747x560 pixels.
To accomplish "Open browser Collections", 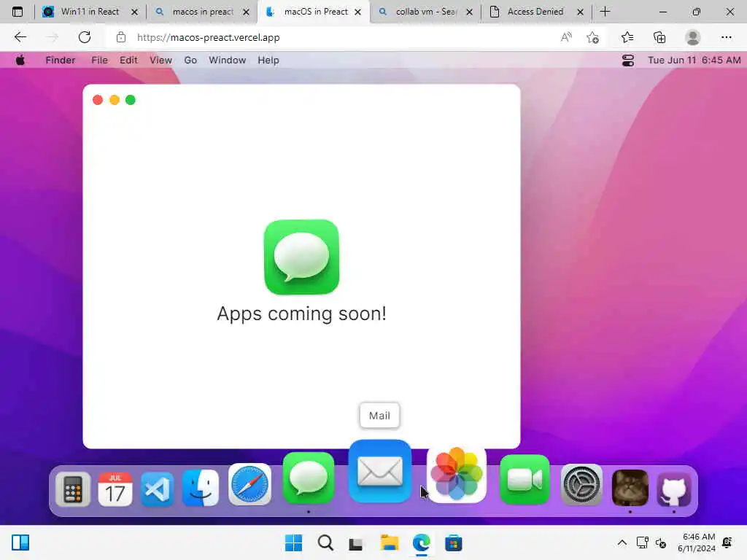I will pos(659,37).
